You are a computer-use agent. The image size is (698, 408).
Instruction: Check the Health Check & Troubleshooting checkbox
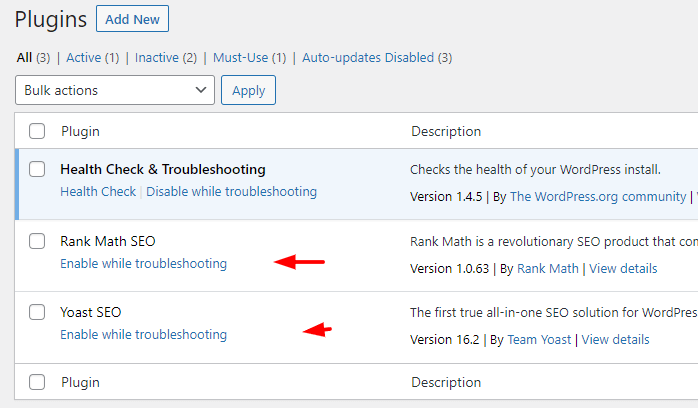coord(37,169)
